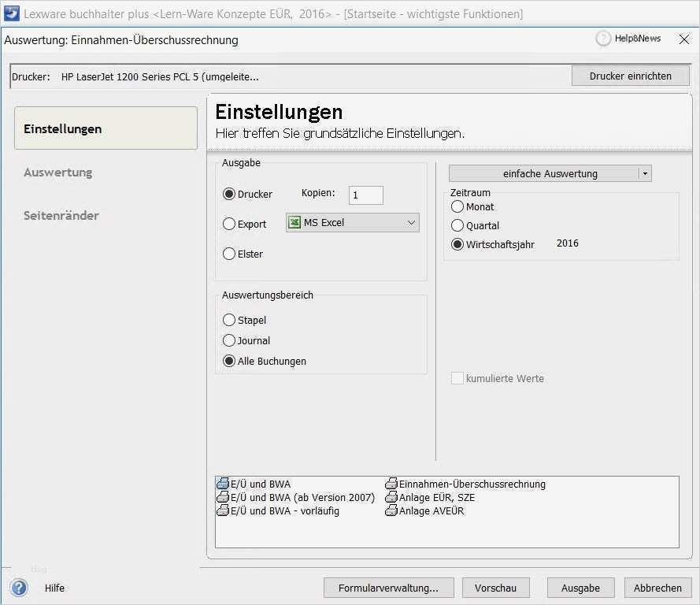Screen dimensions: 700x605
Task: Select printer icon for Anlage AVEÜR
Action: pyautogui.click(x=391, y=510)
